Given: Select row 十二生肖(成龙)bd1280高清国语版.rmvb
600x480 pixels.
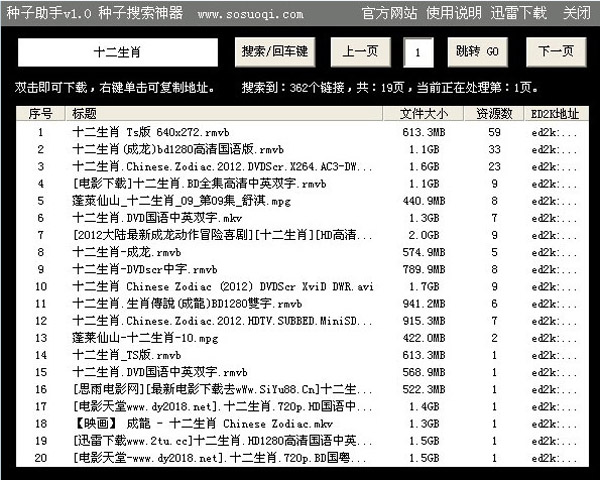Looking at the screenshot, I should (x=302, y=149).
